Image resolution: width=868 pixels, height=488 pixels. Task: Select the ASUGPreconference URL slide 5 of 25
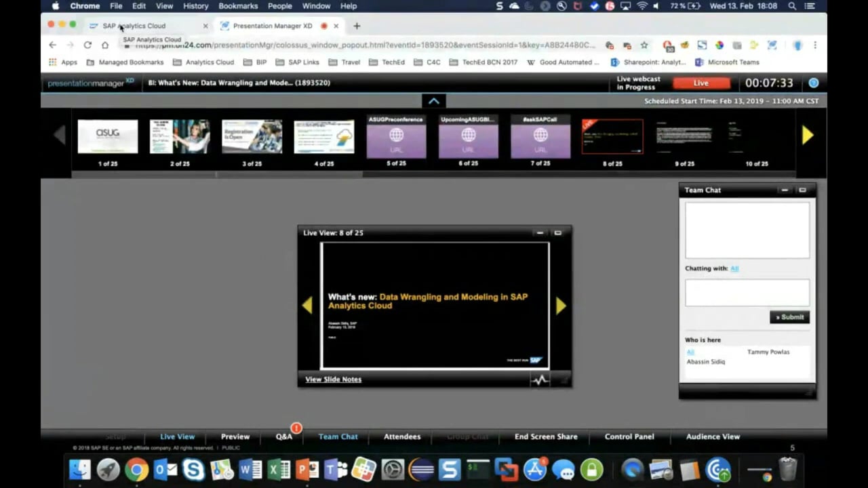(x=396, y=137)
